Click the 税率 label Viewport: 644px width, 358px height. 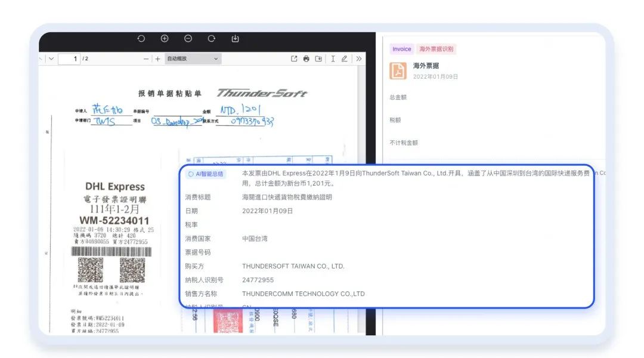(x=191, y=224)
